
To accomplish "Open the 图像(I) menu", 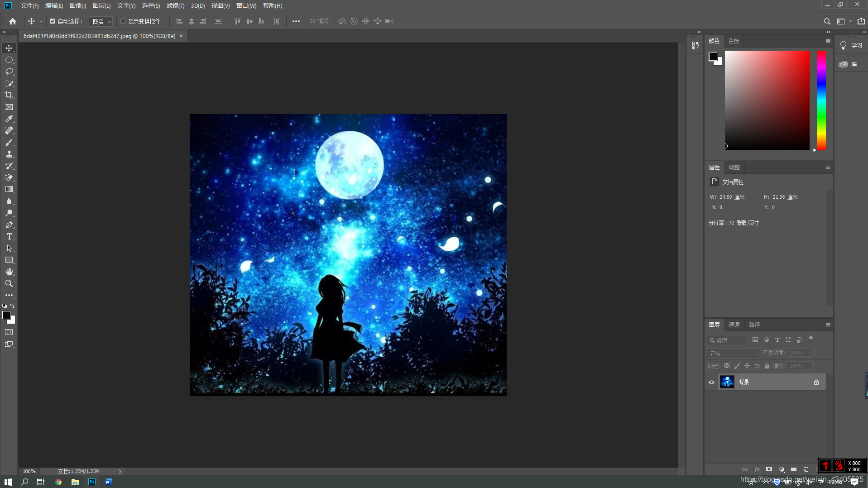I will point(78,5).
